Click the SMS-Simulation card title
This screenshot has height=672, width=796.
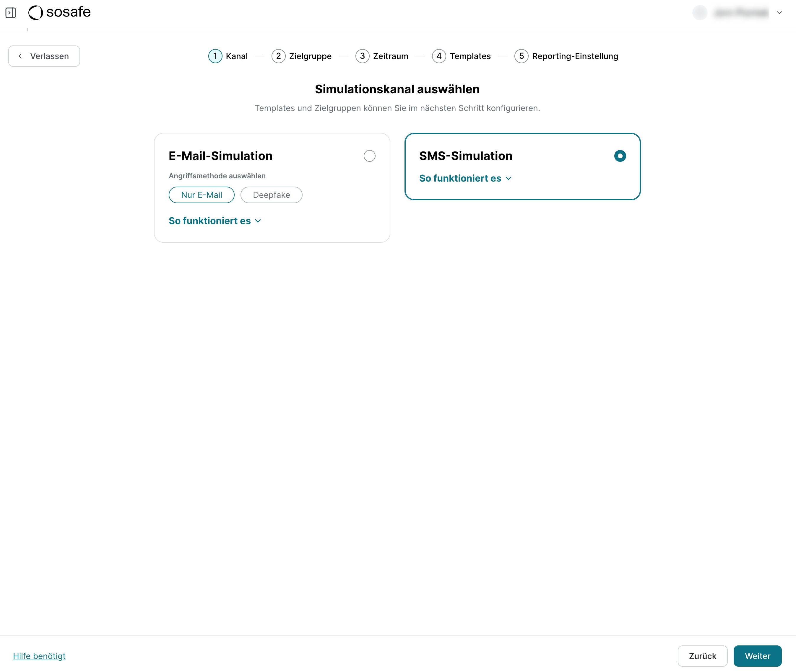pyautogui.click(x=466, y=156)
